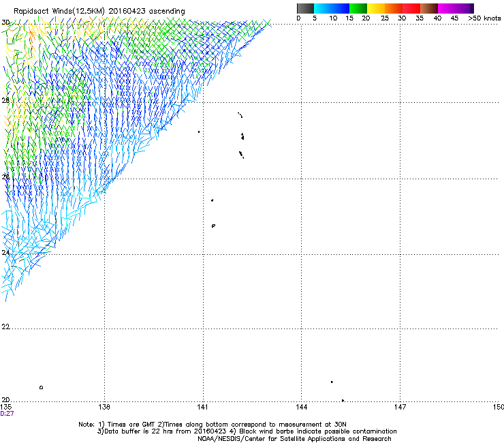This screenshot has height=443, width=504.
Task: Click the island dot just right of 141E near 25.4N
Action: pos(212,200)
